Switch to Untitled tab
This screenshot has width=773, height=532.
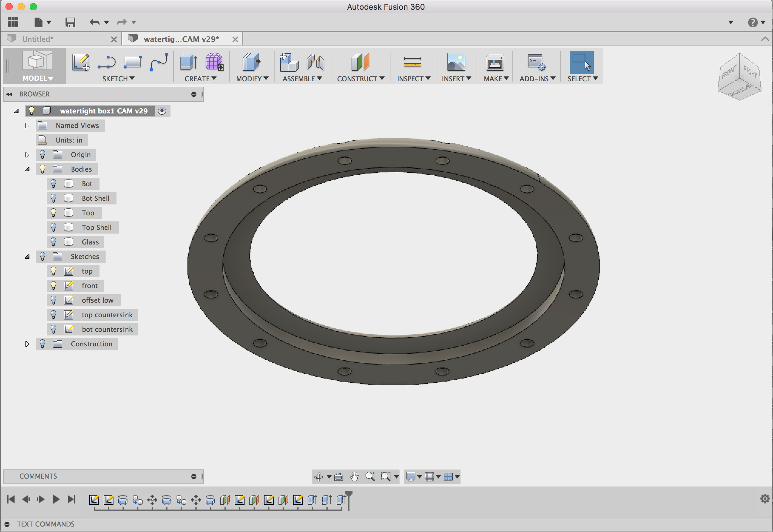(58, 38)
